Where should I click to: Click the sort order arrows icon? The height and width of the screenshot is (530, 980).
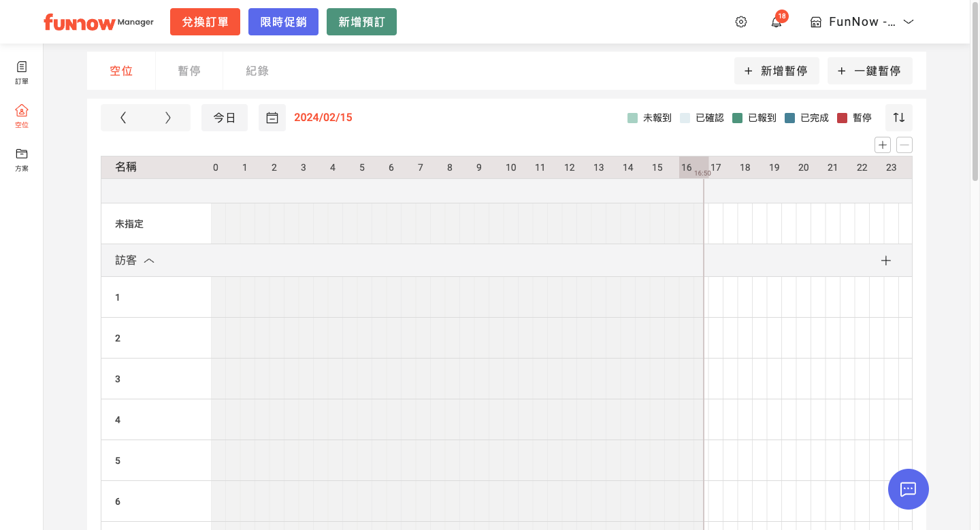click(899, 118)
